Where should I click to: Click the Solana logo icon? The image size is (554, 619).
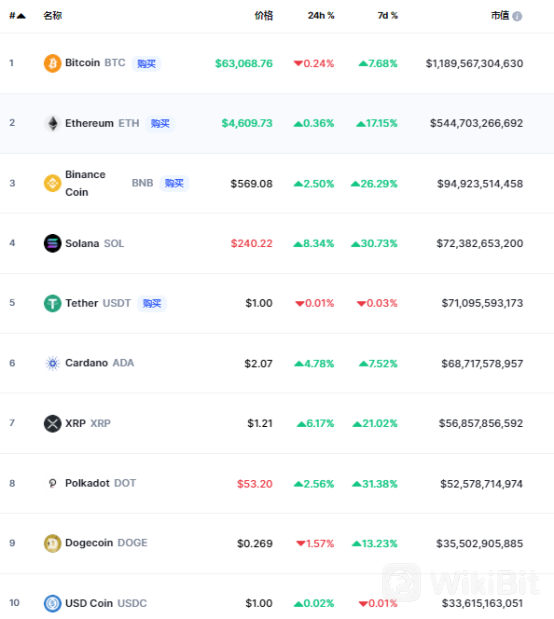point(53,243)
